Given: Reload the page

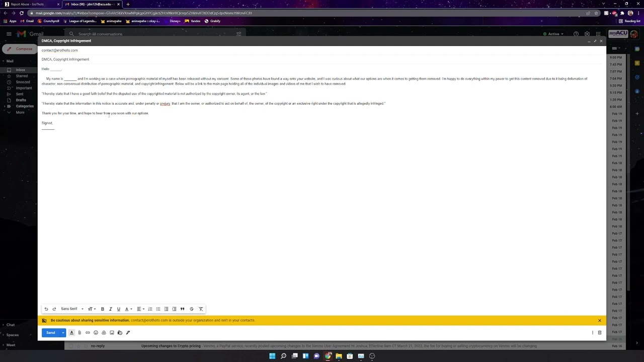Looking at the screenshot, I should [21, 13].
